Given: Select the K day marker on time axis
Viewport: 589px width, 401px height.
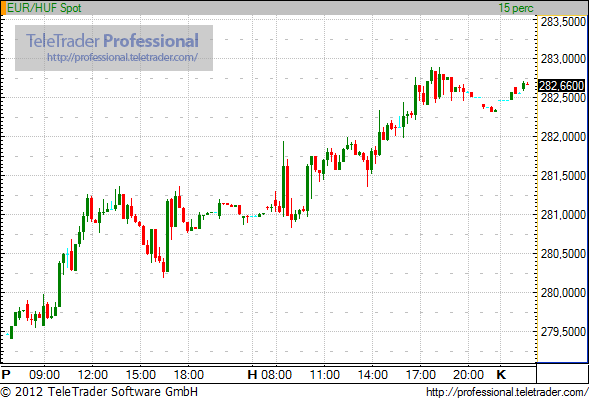Looking at the screenshot, I should [x=501, y=375].
